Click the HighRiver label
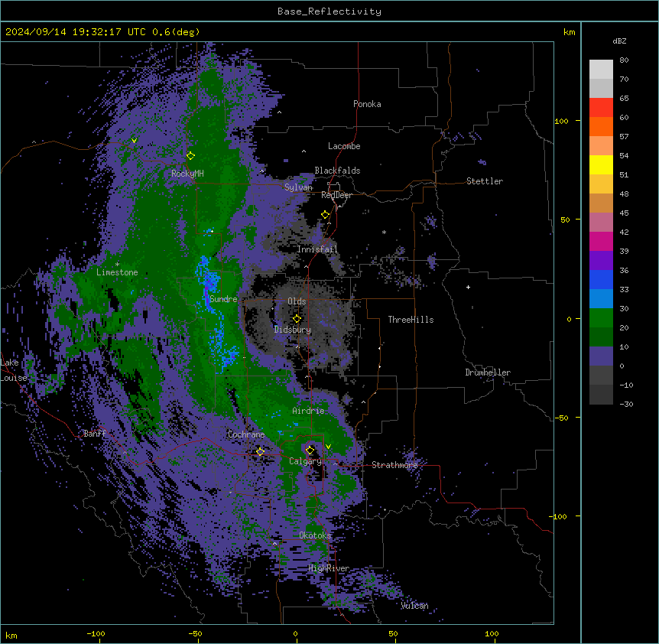 [x=329, y=568]
